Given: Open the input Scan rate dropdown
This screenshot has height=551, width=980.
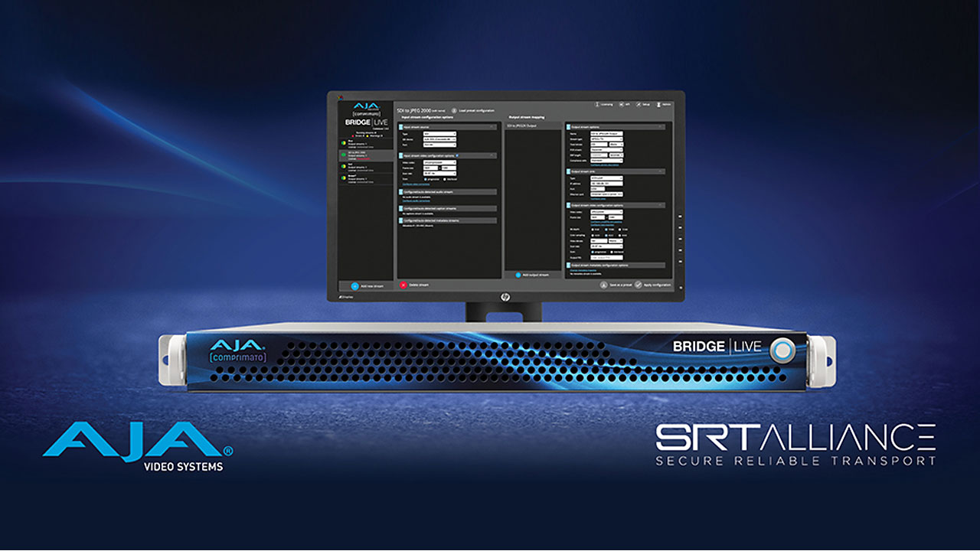Looking at the screenshot, I should point(439,174).
